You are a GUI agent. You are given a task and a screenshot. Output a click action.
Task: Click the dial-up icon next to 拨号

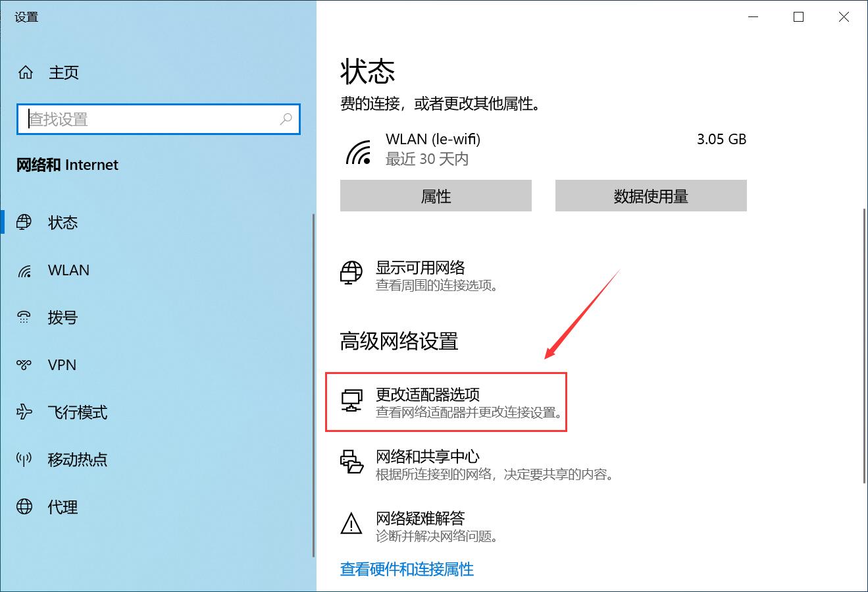[24, 317]
